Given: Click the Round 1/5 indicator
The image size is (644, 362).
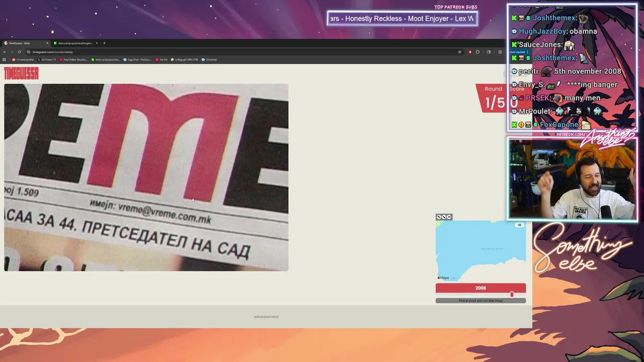Looking at the screenshot, I should (x=494, y=98).
